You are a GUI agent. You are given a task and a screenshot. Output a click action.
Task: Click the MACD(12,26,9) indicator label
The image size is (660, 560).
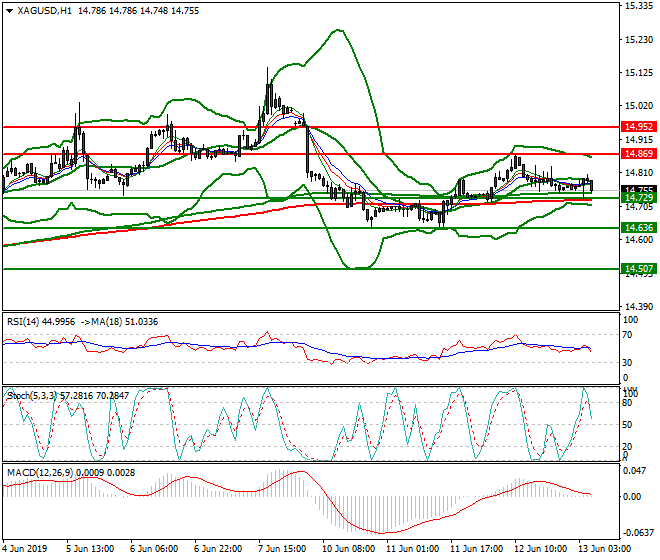[x=40, y=473]
